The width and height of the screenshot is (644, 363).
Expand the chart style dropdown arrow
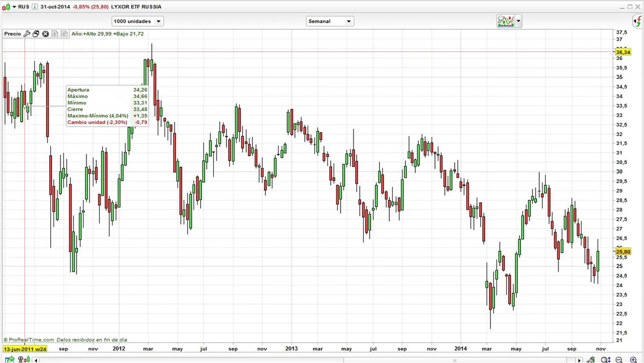click(x=519, y=21)
